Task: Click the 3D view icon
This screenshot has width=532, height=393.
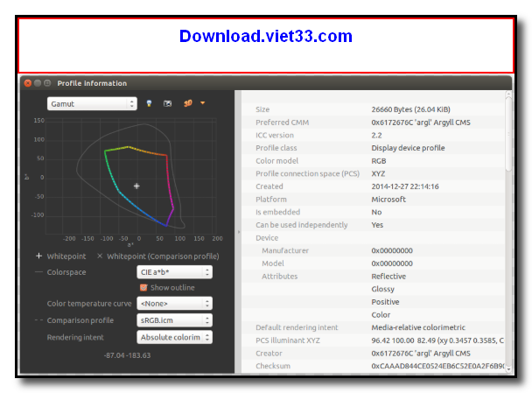Action: (188, 103)
